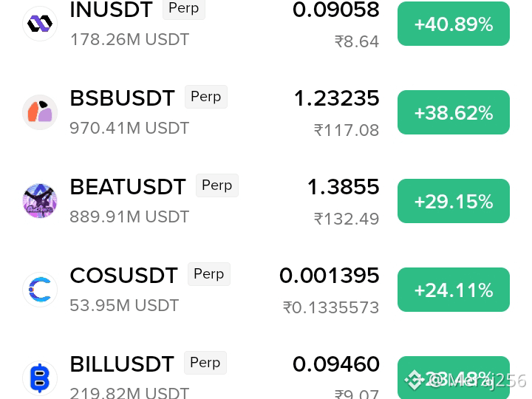The width and height of the screenshot is (532, 399).
Task: Open the BEATUSDT pair name
Action: (128, 187)
